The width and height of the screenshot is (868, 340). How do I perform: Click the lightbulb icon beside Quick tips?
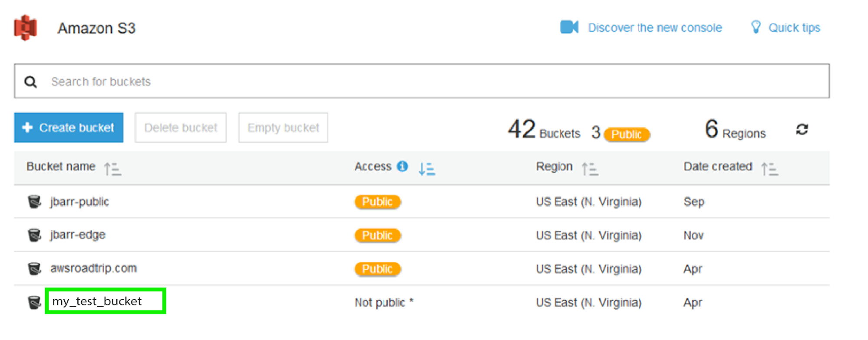[x=756, y=27]
